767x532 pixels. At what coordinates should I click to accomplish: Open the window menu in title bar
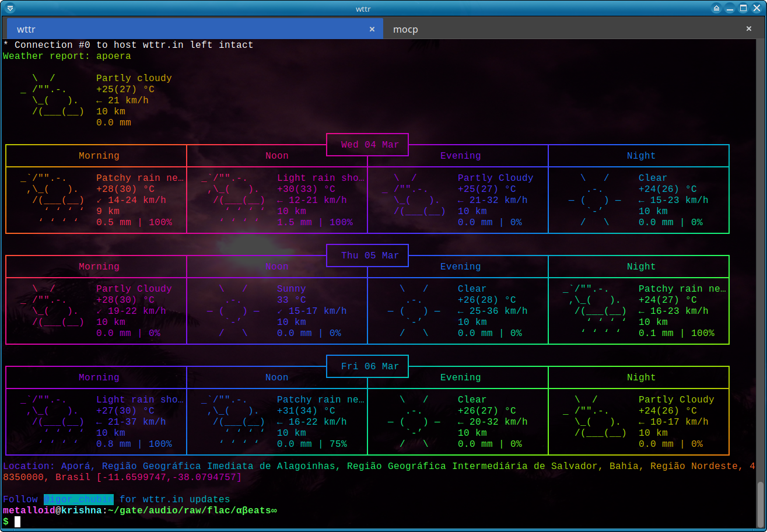click(9, 8)
